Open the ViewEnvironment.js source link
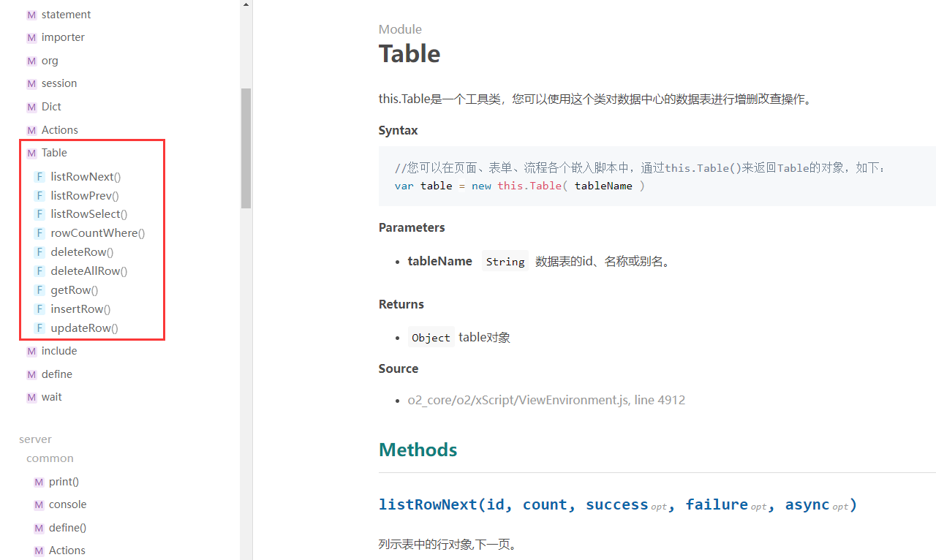The image size is (936, 560). 546,400
